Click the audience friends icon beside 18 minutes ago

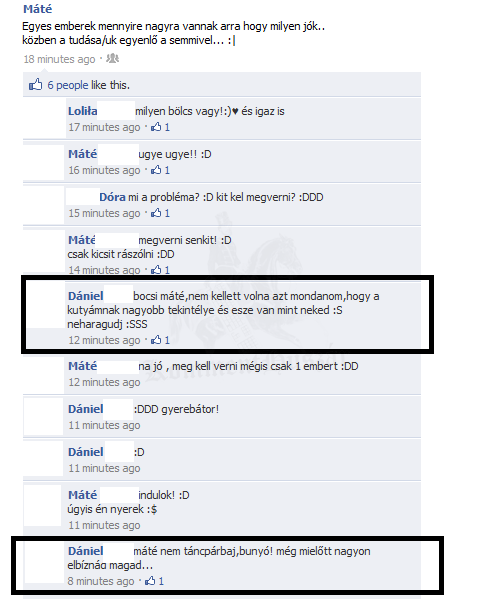click(113, 58)
